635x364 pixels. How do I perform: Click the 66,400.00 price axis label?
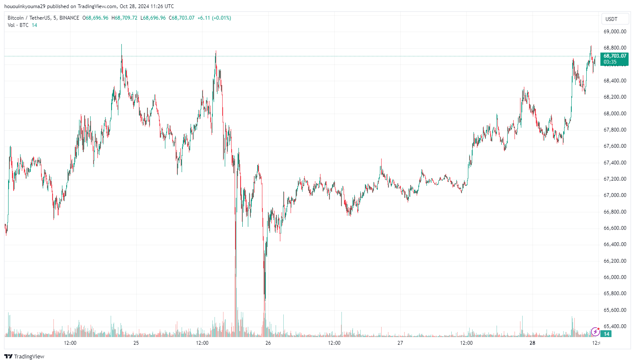point(615,244)
